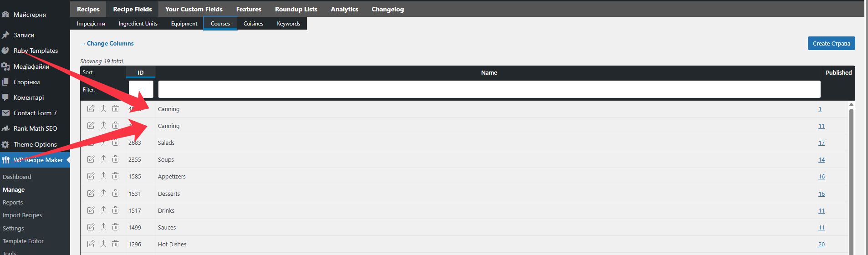This screenshot has width=868, height=255.
Task: Sort by the Published column header
Action: click(838, 72)
